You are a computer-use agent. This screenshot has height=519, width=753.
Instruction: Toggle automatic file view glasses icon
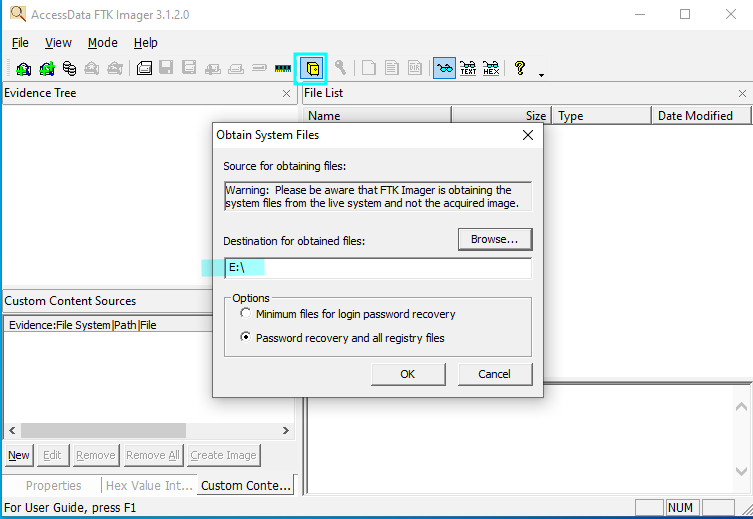coord(444,69)
